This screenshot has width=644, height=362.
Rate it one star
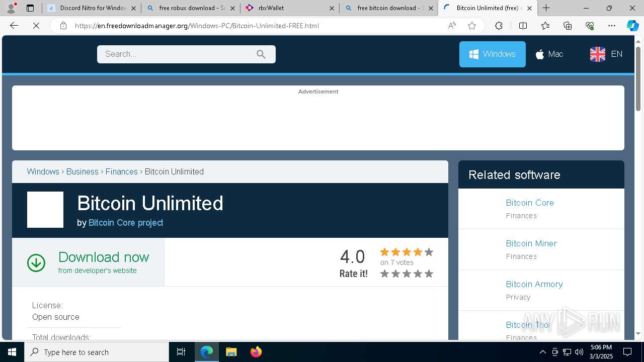click(384, 274)
